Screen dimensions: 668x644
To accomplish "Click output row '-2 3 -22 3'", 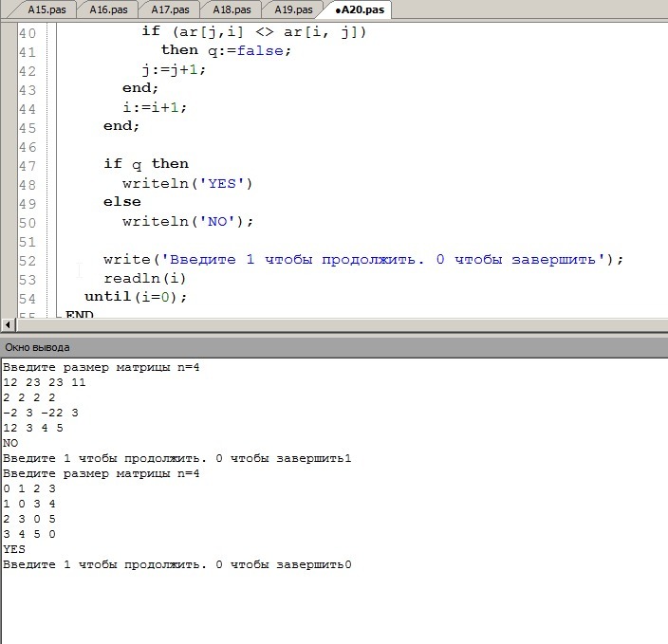I will click(41, 413).
